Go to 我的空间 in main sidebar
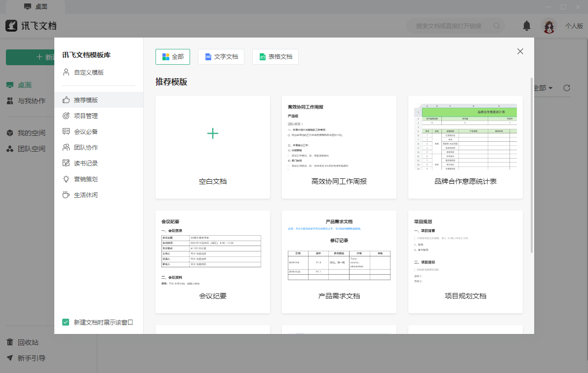The width and height of the screenshot is (588, 373). point(32,133)
